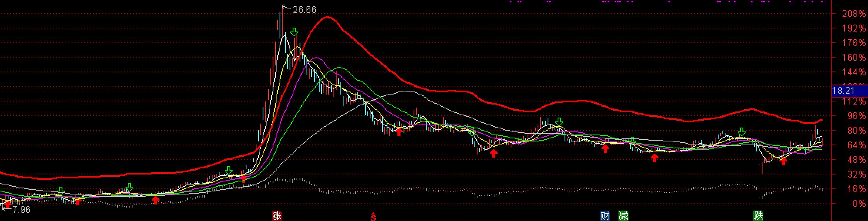Click the 32% label on right axis
The width and height of the screenshot is (868, 221).
pos(853,174)
